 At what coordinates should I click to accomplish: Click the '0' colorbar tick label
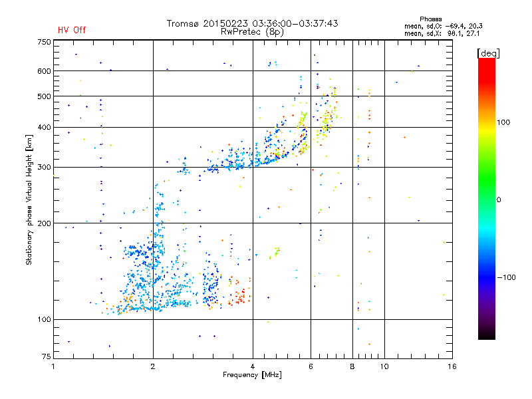[x=499, y=199]
